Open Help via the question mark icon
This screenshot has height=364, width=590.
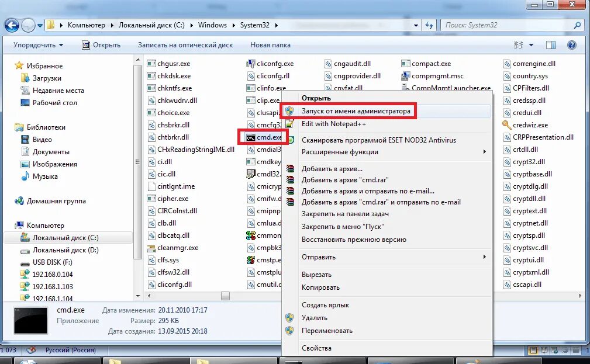(571, 44)
